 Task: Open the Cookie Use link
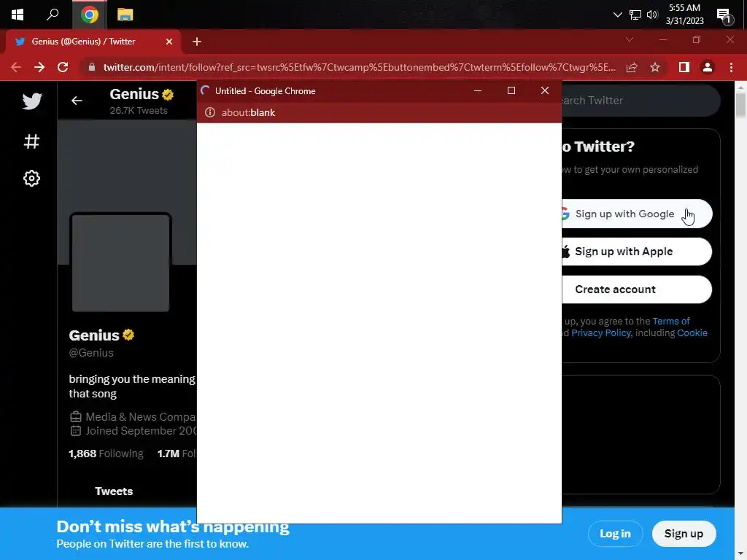692,333
